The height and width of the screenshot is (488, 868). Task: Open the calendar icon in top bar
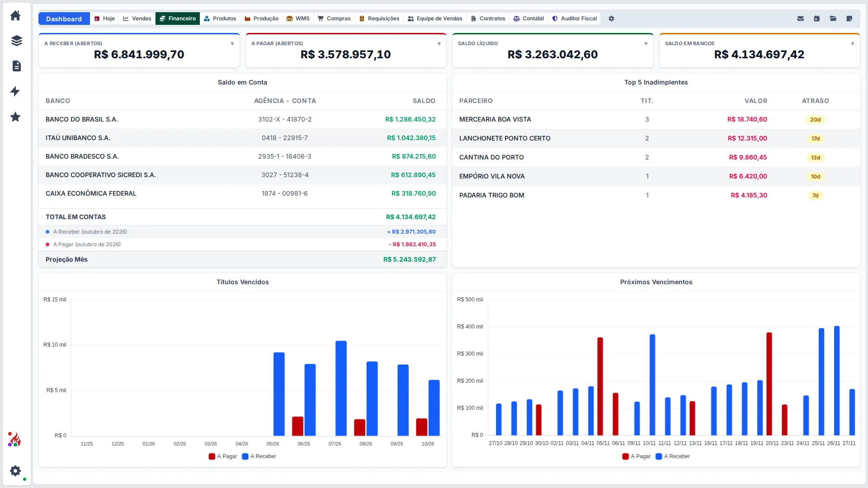pyautogui.click(x=816, y=19)
